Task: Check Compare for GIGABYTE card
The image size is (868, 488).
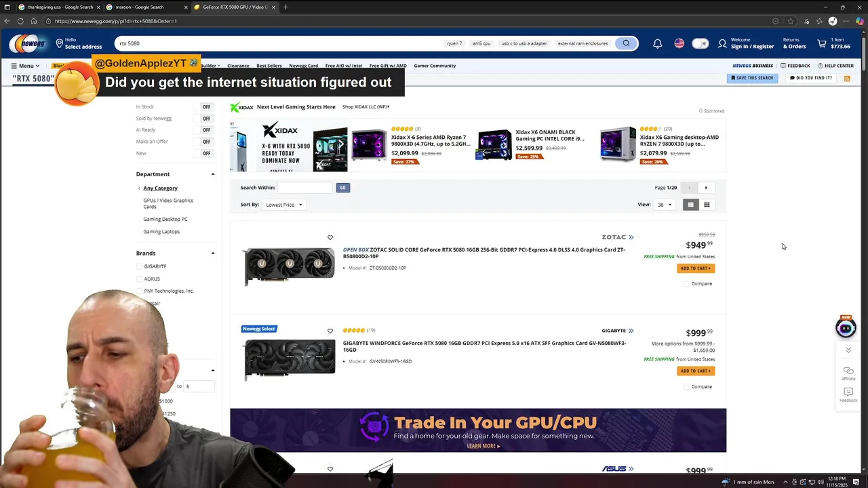Action: [686, 387]
